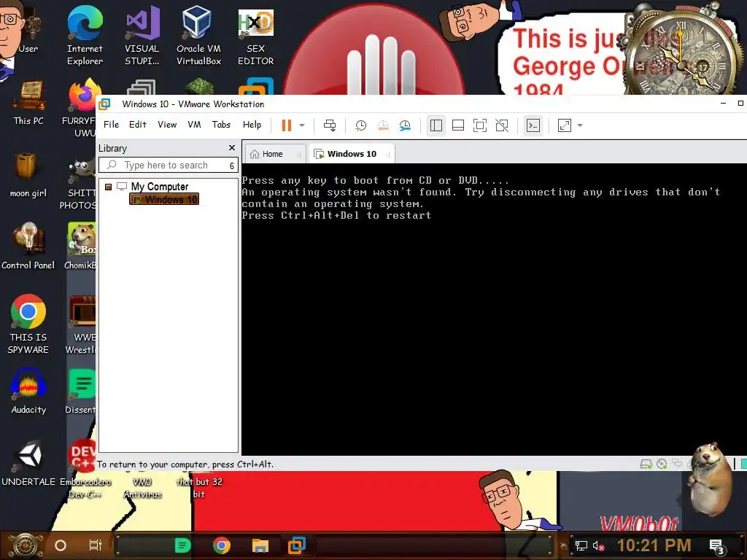Open the Oracle VM VirtualBox desktop icon
This screenshot has width=747, height=560.
point(198,35)
